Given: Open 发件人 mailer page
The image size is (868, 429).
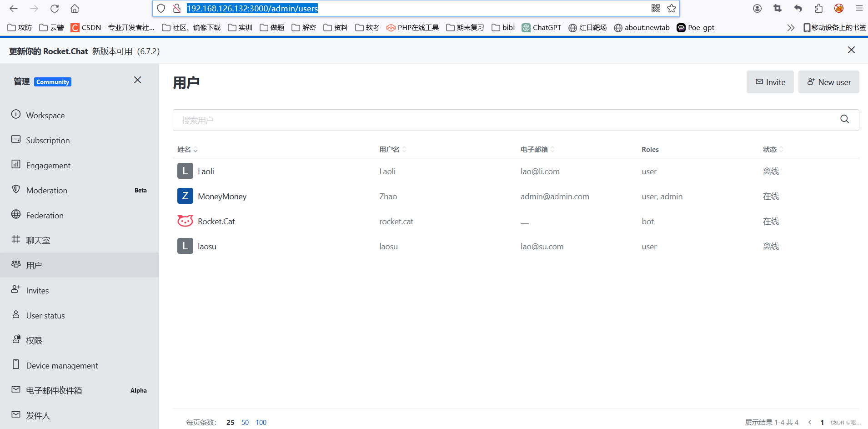Looking at the screenshot, I should point(80,415).
